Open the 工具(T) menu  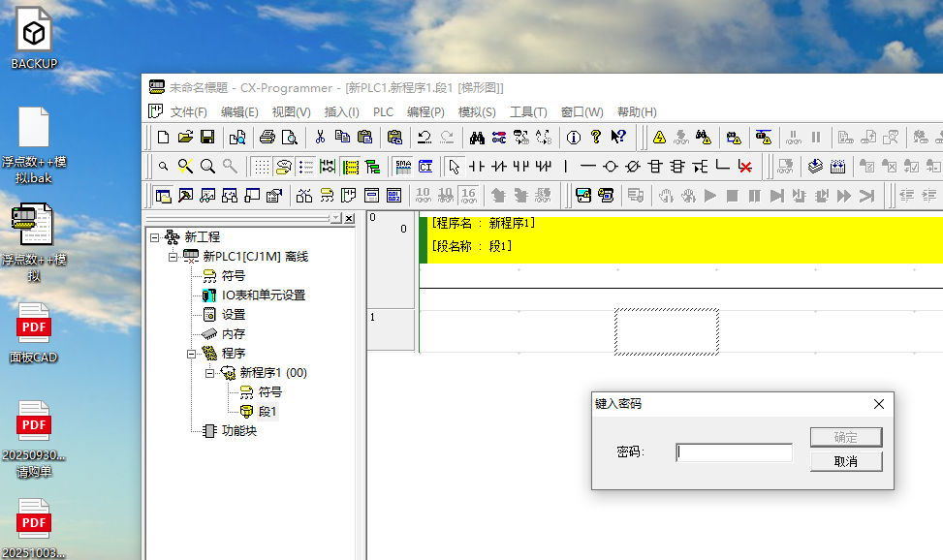[528, 112]
